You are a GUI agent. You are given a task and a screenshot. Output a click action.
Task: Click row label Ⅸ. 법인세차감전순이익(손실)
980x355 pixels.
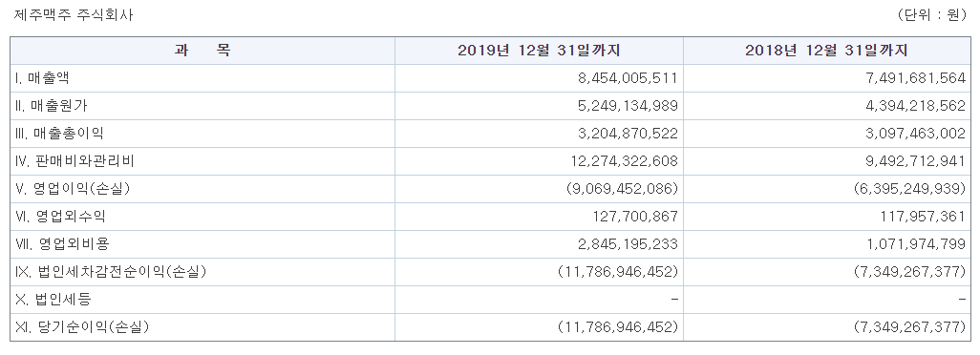coord(110,271)
